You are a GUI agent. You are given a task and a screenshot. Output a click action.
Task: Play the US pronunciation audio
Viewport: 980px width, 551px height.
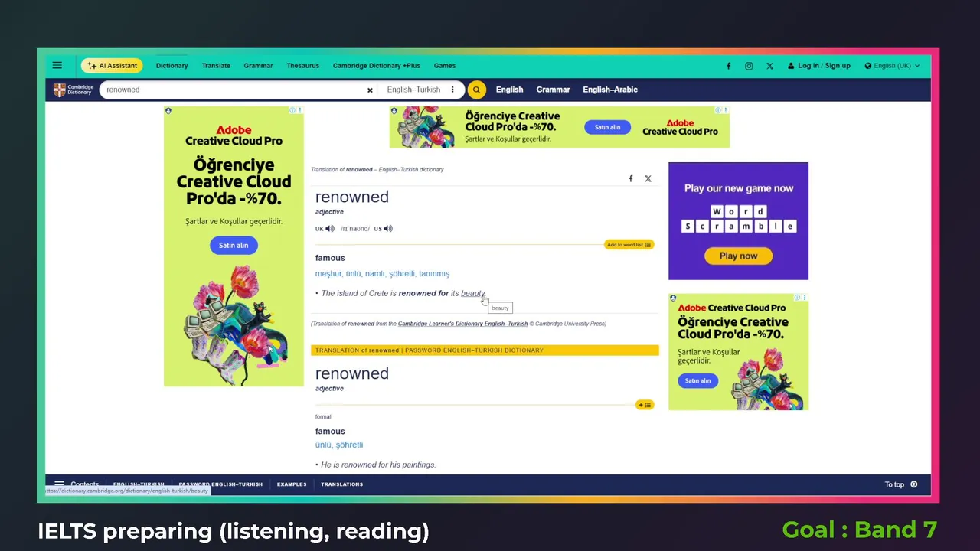click(x=388, y=229)
